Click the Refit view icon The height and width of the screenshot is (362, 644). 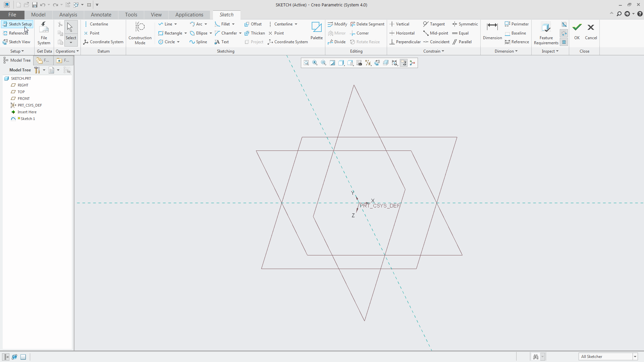pyautogui.click(x=306, y=63)
